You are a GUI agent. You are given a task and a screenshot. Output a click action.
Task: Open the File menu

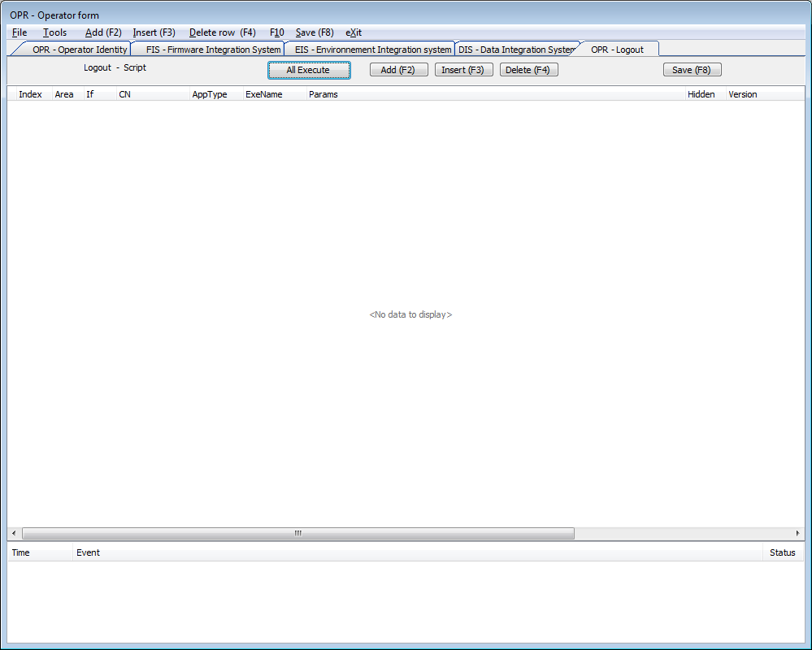tap(20, 32)
